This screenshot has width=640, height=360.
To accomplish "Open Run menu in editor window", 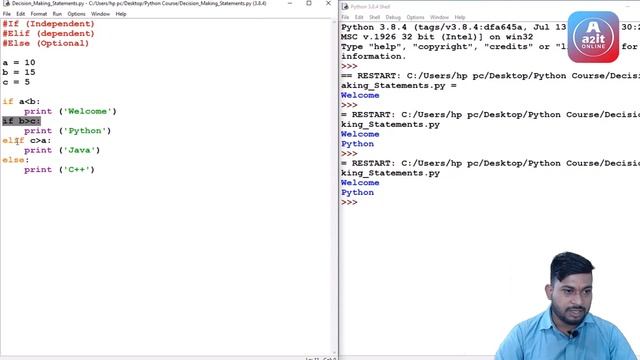I will 57,14.
